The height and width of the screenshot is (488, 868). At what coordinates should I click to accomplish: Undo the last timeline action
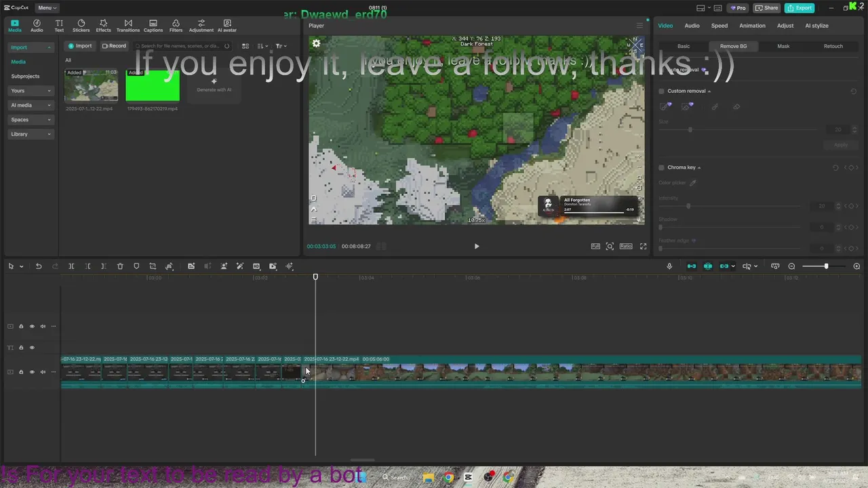[39, 266]
